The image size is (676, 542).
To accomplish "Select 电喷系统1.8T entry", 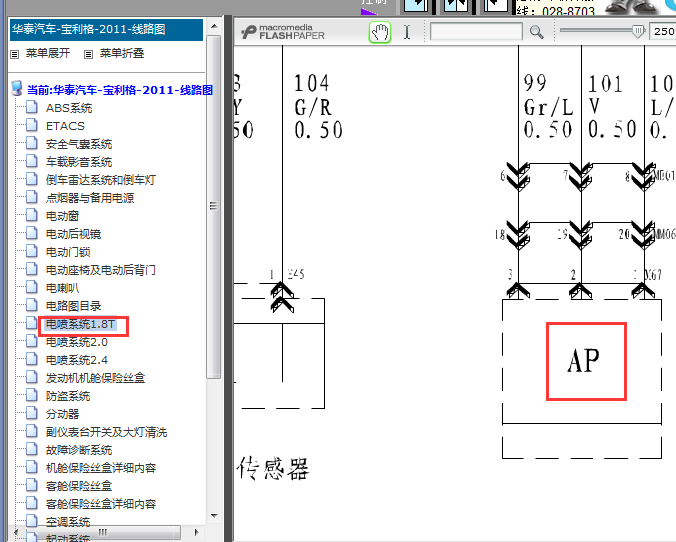I will (81, 324).
